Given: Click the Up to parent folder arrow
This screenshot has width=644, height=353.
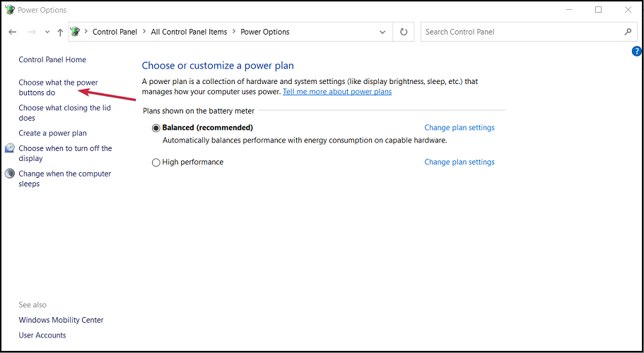Looking at the screenshot, I should tap(60, 32).
